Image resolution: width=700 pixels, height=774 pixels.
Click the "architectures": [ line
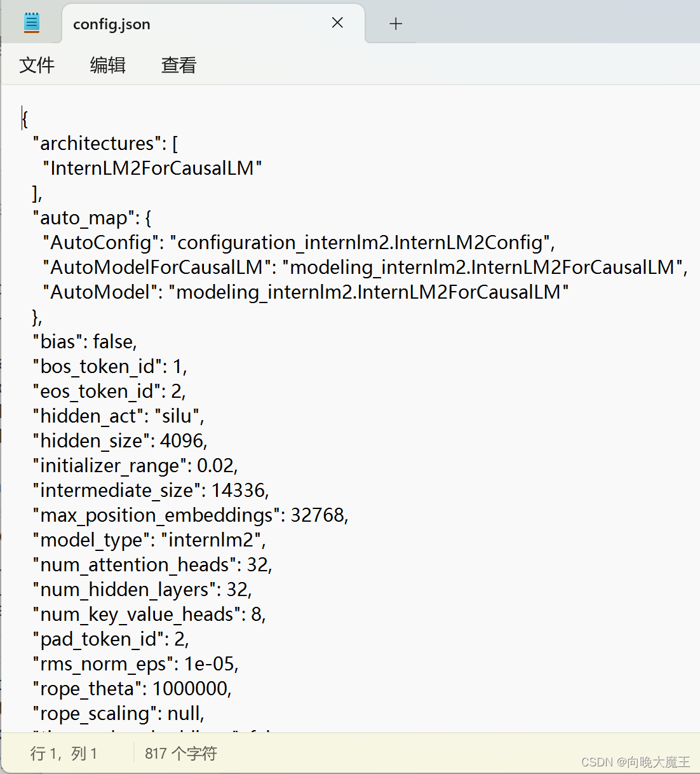tap(105, 144)
